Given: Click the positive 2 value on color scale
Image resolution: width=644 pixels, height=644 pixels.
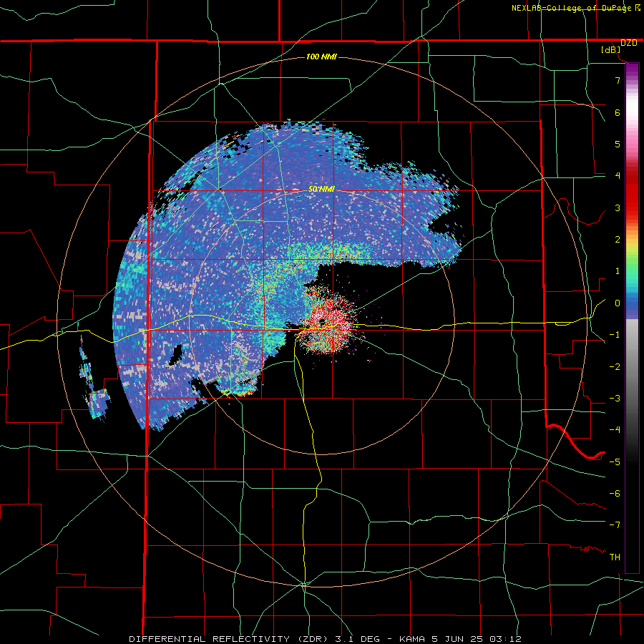Looking at the screenshot, I should tap(618, 240).
